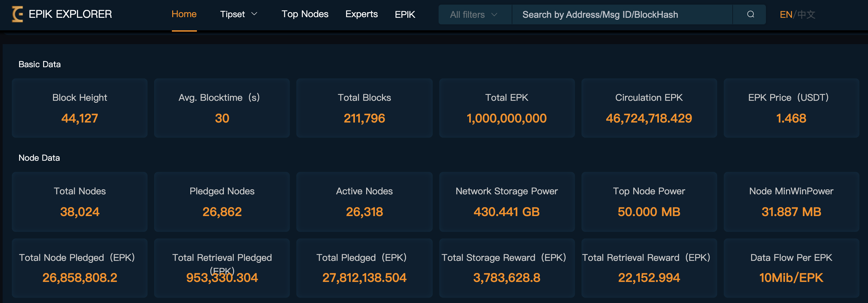
Task: Navigate to the EPIK menu item
Action: tap(405, 14)
